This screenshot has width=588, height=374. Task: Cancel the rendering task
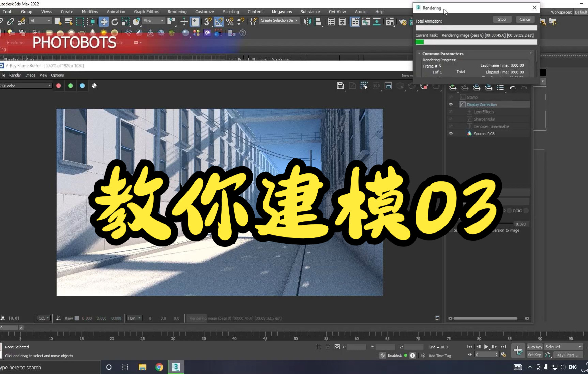[525, 19]
